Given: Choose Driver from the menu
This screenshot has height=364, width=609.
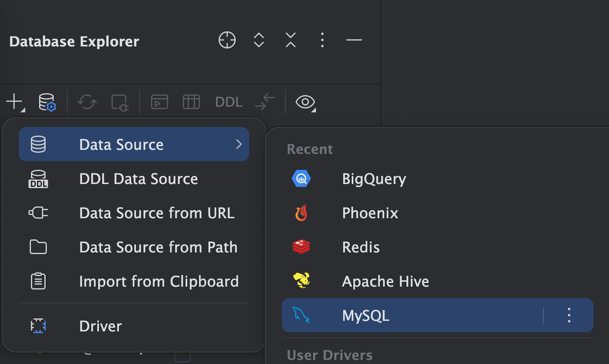Looking at the screenshot, I should click(x=100, y=326).
